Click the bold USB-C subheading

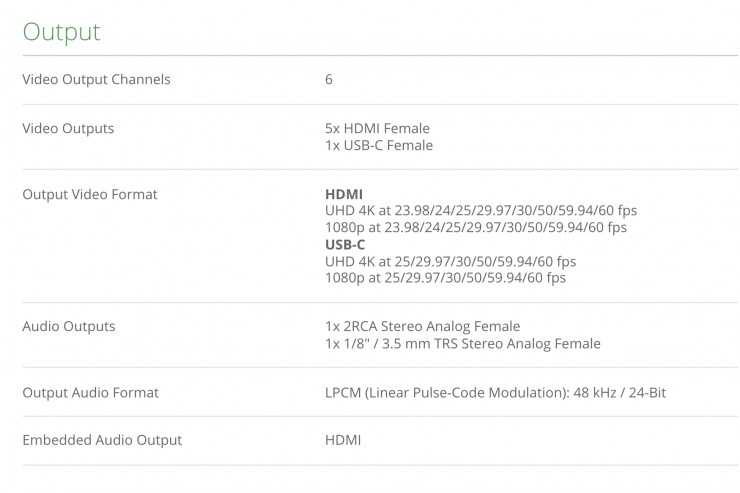point(345,244)
